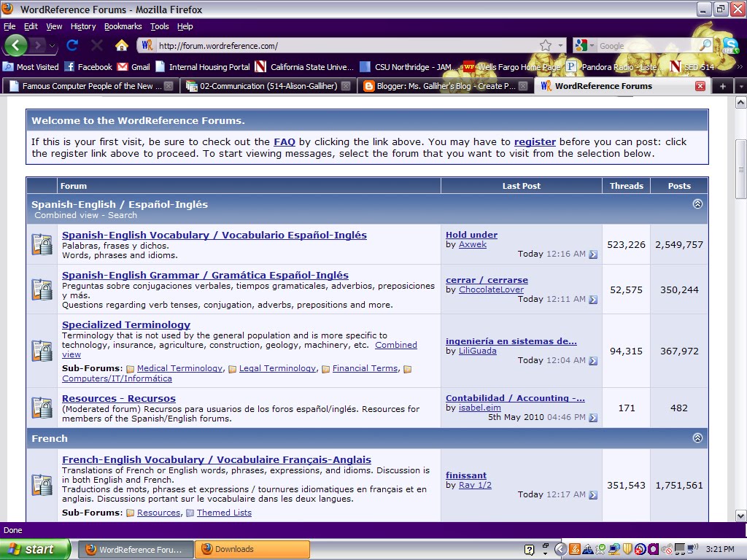Reload the page with the refresh icon
The height and width of the screenshot is (560, 747).
[x=72, y=46]
